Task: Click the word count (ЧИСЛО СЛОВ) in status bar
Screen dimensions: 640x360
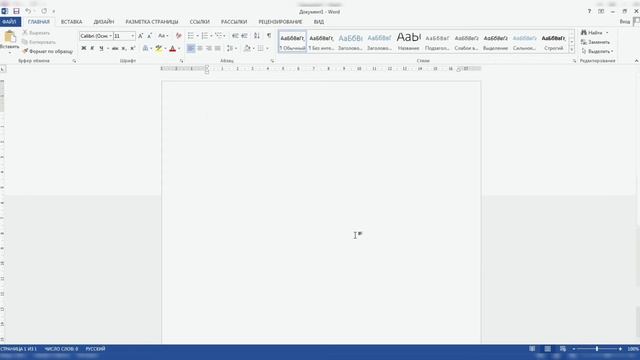Action: click(61, 349)
